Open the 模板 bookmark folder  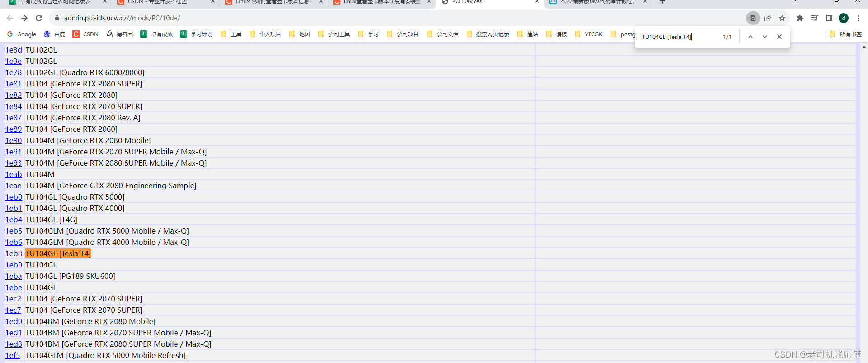[x=557, y=34]
